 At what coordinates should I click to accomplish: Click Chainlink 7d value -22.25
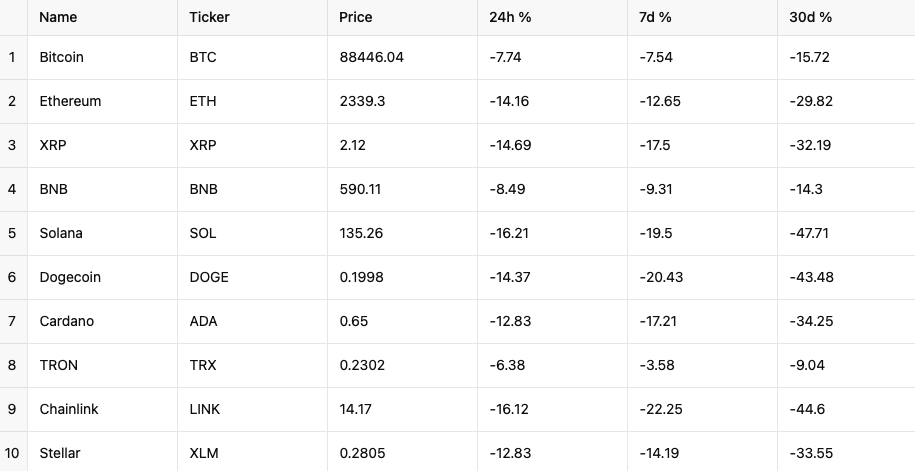[x=661, y=409]
